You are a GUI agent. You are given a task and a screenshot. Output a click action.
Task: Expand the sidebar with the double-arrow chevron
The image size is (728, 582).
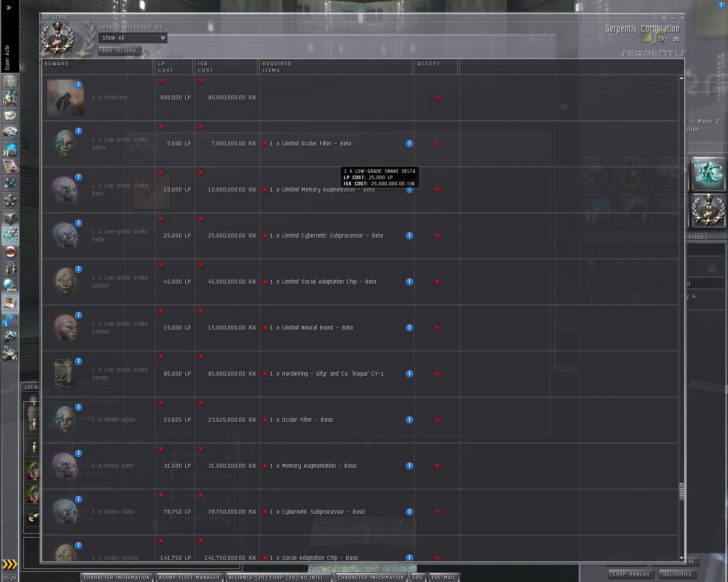(x=9, y=7)
